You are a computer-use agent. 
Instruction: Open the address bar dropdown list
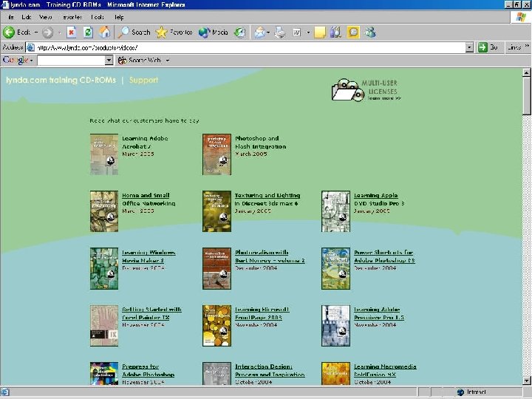pyautogui.click(x=469, y=47)
